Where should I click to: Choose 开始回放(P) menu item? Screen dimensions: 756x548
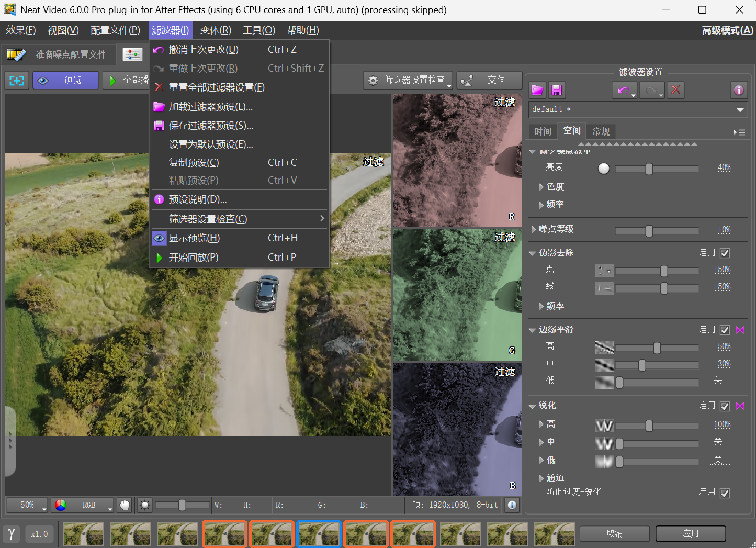[239, 258]
